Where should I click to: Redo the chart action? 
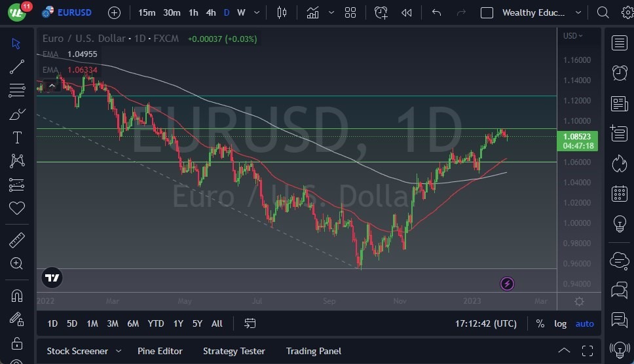461,12
